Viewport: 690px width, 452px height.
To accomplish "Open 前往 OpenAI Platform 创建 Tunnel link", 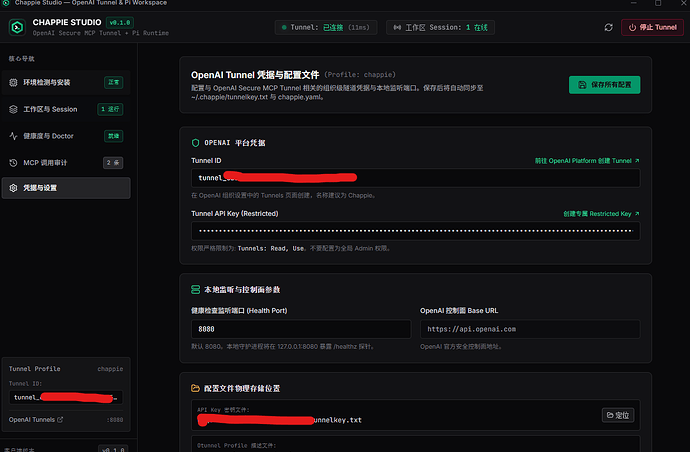I will [587, 161].
